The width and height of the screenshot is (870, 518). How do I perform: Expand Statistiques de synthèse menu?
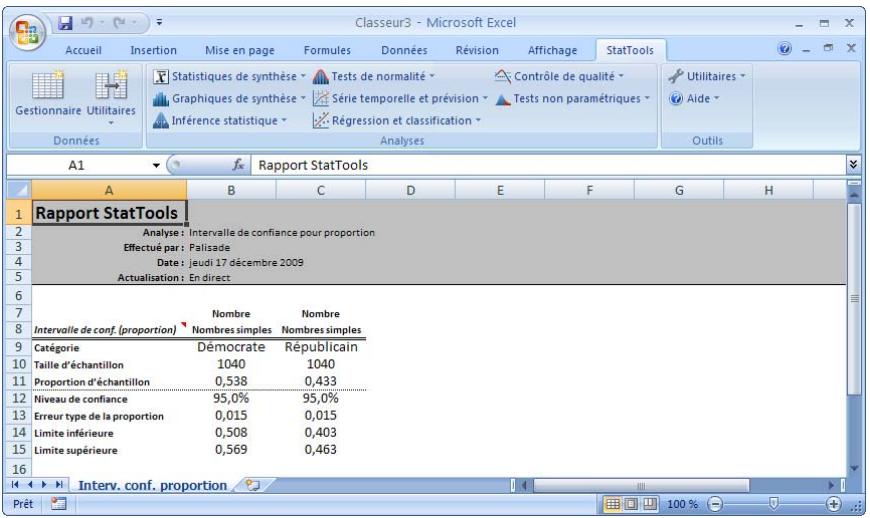coord(229,76)
